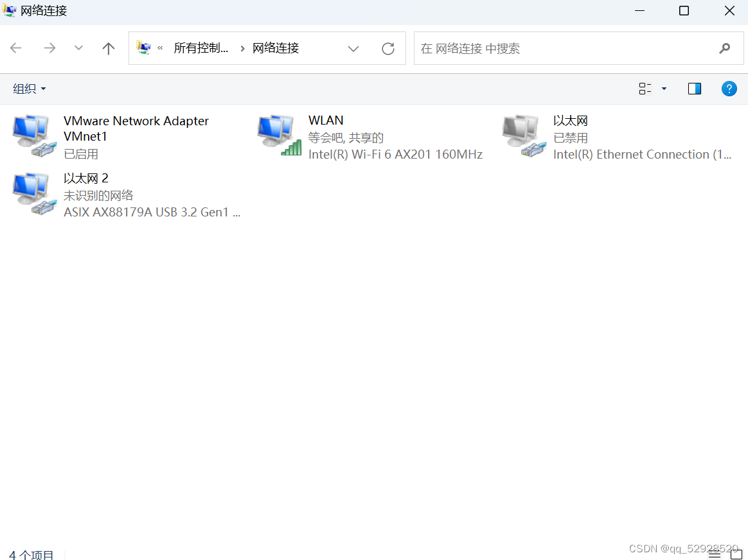Screen dimensions: 748x560
Task: Select the 以太网 2 adapter icon
Action: click(34, 193)
